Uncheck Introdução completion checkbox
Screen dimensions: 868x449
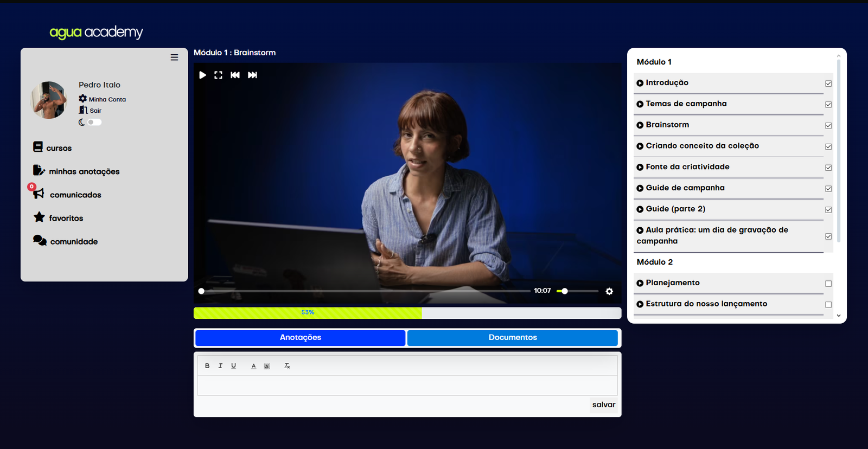click(x=828, y=84)
